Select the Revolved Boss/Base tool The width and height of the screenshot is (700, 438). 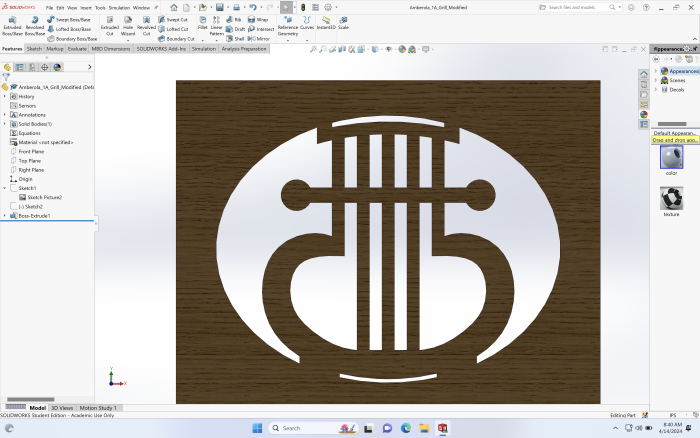click(x=34, y=26)
